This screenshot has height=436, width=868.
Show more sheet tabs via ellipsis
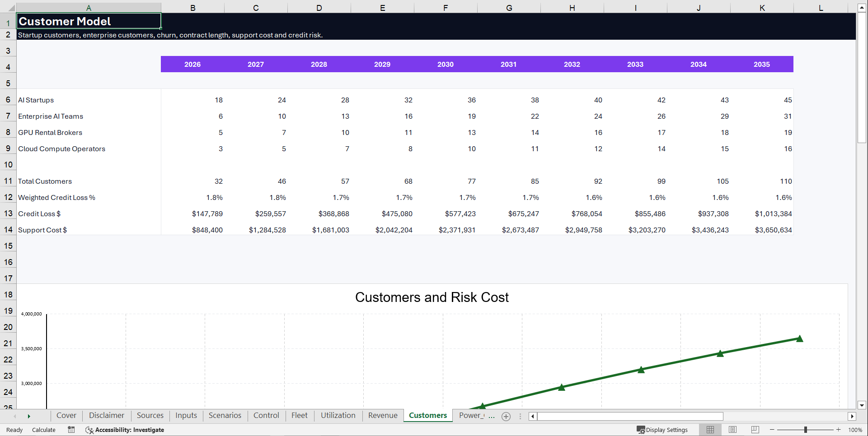pos(492,416)
